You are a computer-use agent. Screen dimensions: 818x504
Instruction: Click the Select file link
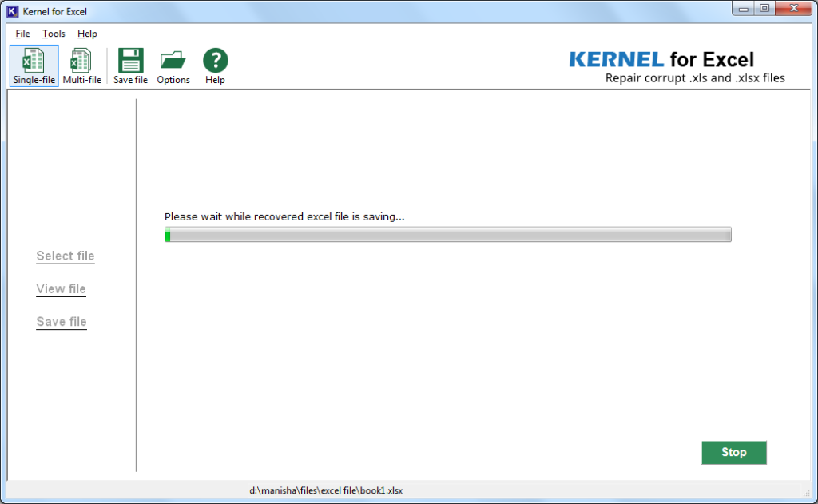click(65, 256)
